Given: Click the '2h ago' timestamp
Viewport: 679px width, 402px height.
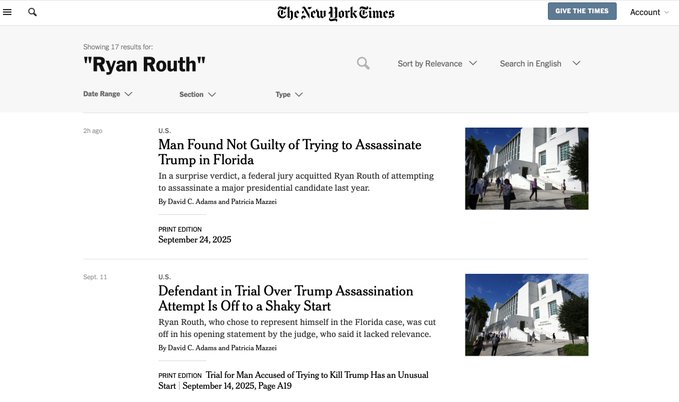Looking at the screenshot, I should coord(93,131).
